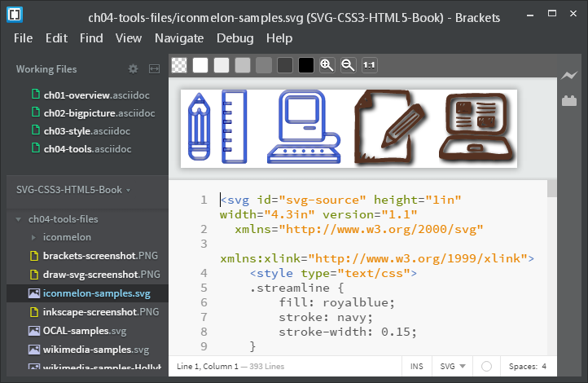This screenshot has width=588, height=383.
Task: Click the blue computer icon in preview
Action: coord(304,127)
